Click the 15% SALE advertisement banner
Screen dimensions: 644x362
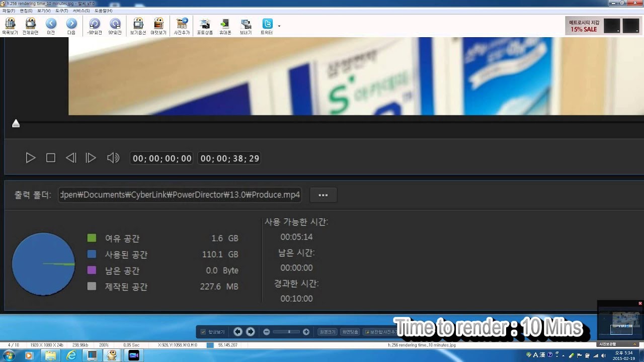(x=602, y=26)
